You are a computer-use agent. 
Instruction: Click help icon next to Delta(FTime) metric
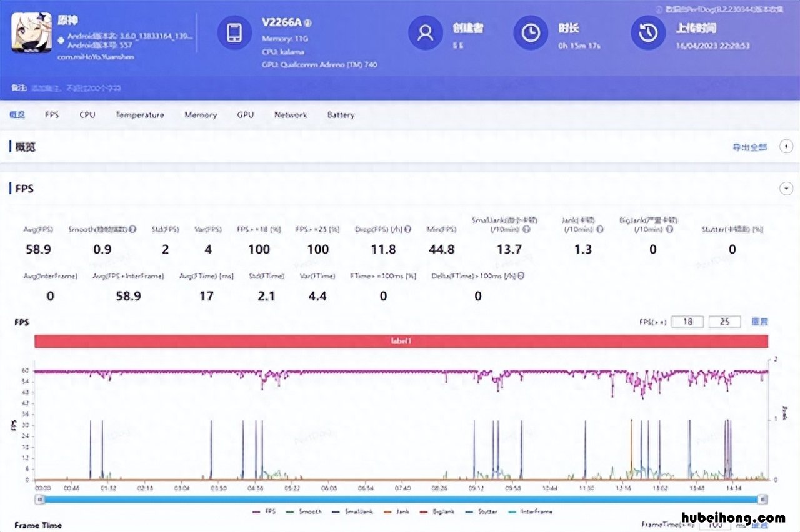(521, 275)
